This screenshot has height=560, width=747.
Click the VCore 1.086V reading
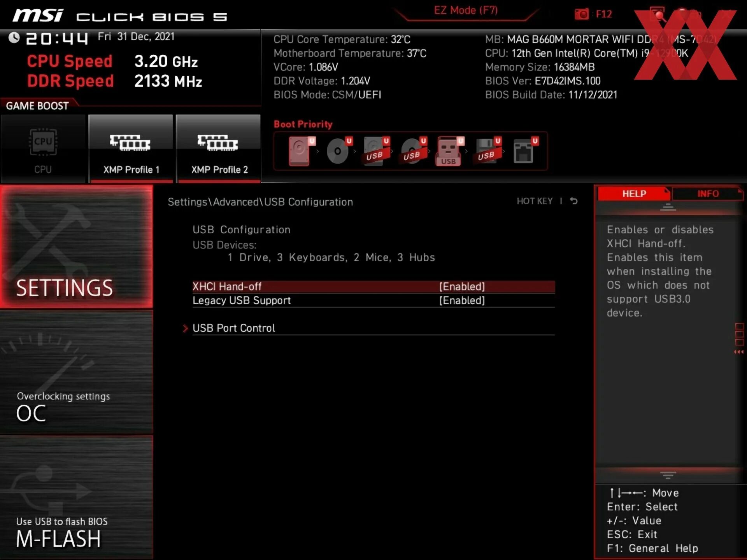(306, 67)
